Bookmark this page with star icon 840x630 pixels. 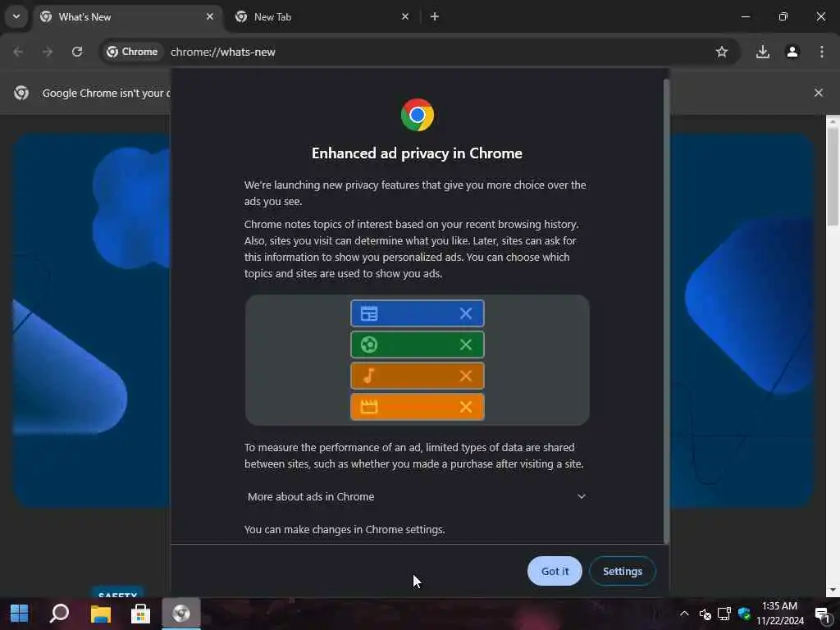pos(722,52)
